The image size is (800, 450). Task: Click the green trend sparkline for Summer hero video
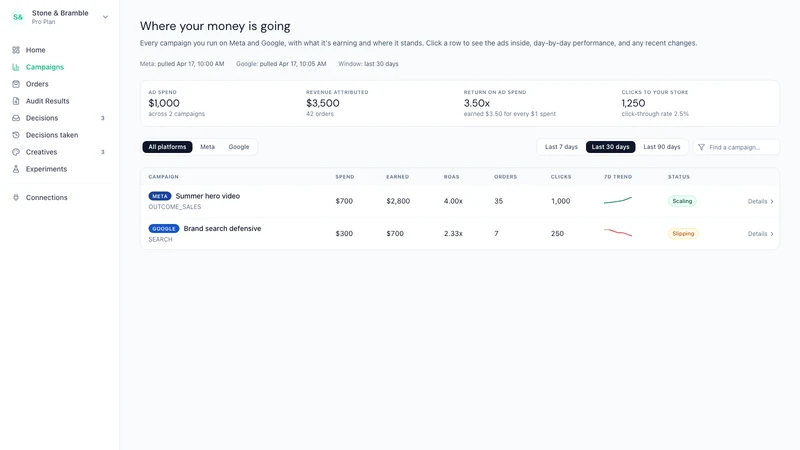pos(618,201)
